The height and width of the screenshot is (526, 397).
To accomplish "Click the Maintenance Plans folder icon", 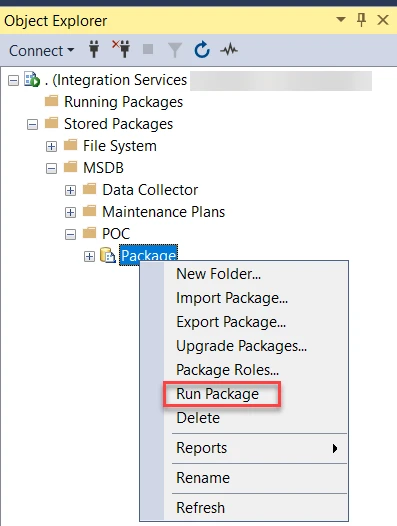I will click(x=90, y=211).
